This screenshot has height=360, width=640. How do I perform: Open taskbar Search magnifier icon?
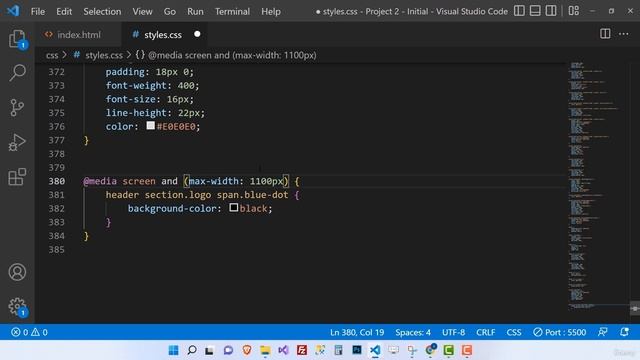(192, 350)
